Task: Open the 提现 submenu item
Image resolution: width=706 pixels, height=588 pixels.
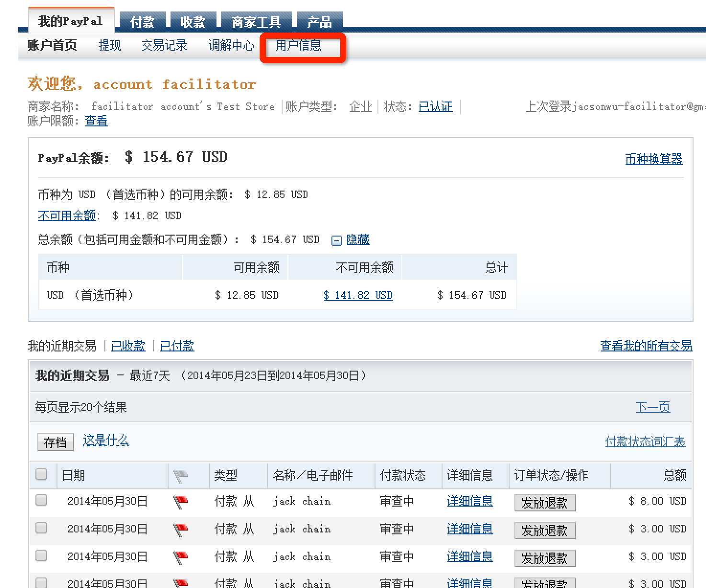Action: [x=110, y=45]
